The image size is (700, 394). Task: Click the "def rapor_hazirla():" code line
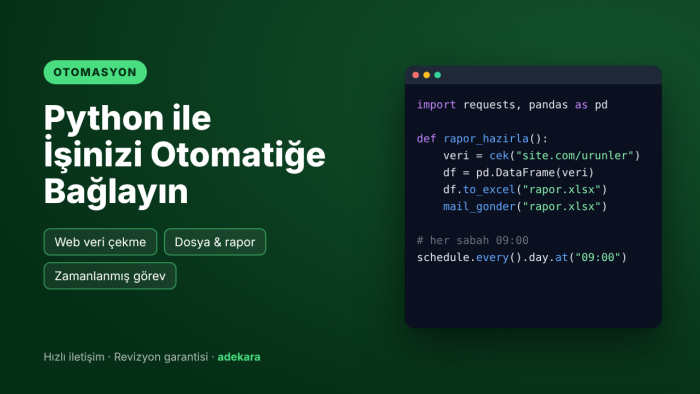(x=482, y=139)
